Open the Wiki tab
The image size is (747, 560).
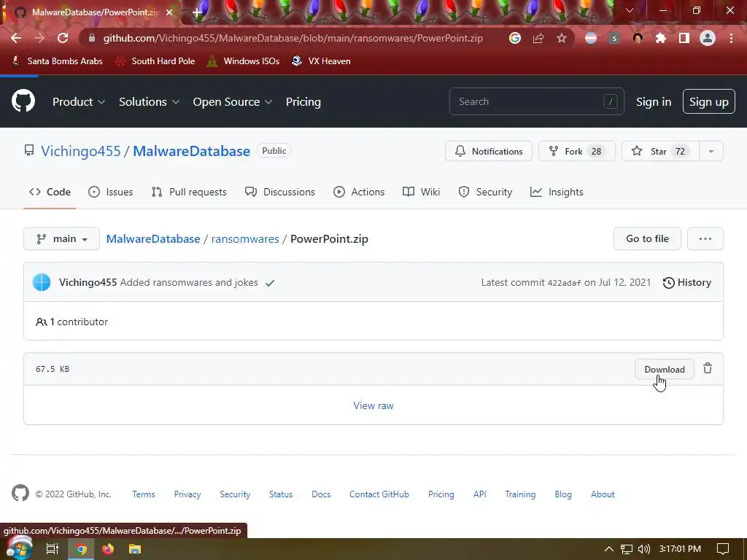[421, 192]
